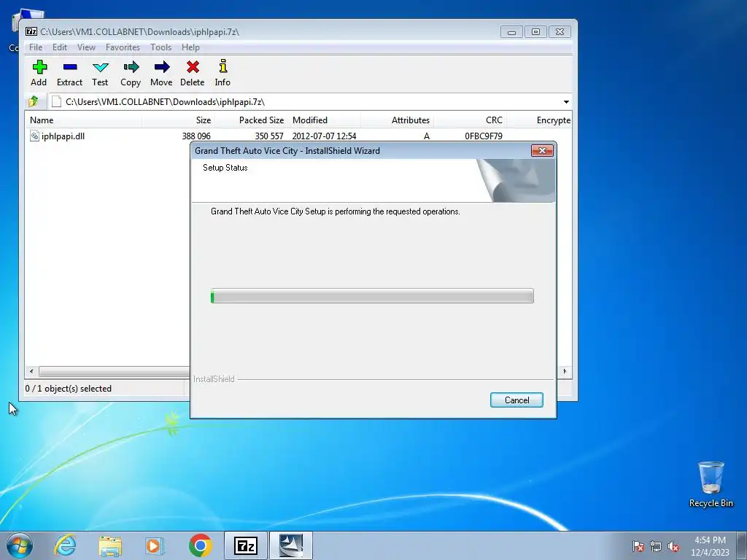Open the clock showing 4:54 PM

710,545
